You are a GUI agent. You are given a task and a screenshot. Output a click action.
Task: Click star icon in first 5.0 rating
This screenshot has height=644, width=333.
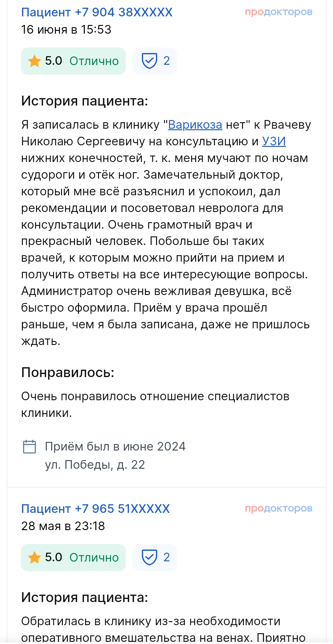(x=34, y=61)
